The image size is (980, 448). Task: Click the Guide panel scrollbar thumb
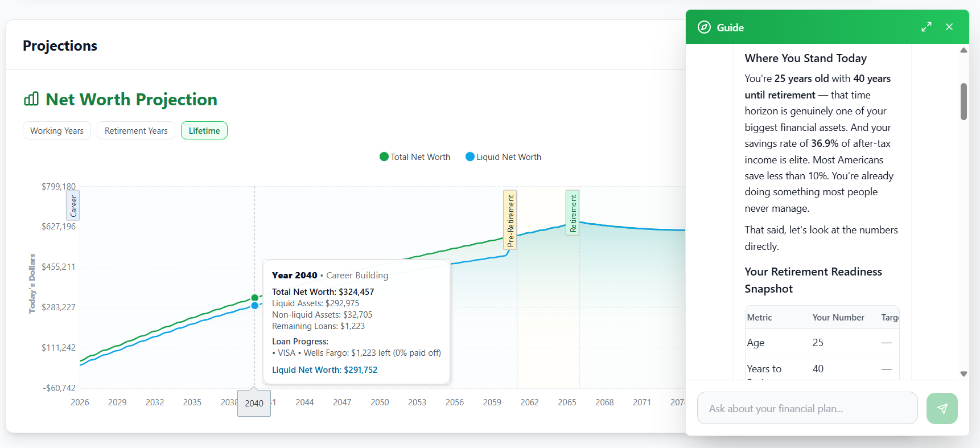pos(963,101)
